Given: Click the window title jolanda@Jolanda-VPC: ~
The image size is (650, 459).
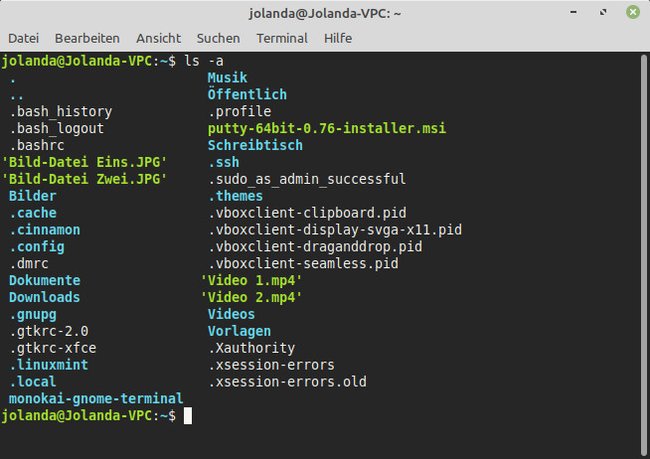Looking at the screenshot, I should coord(325,13).
